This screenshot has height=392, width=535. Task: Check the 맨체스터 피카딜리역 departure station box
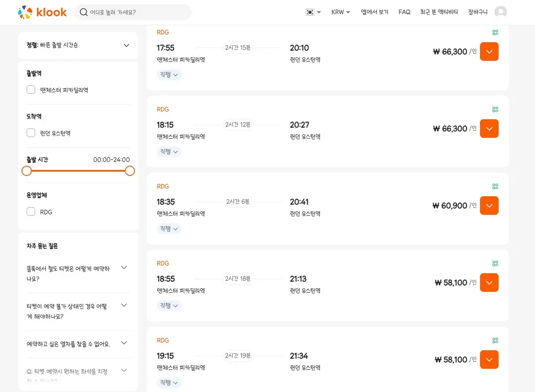[x=31, y=90]
